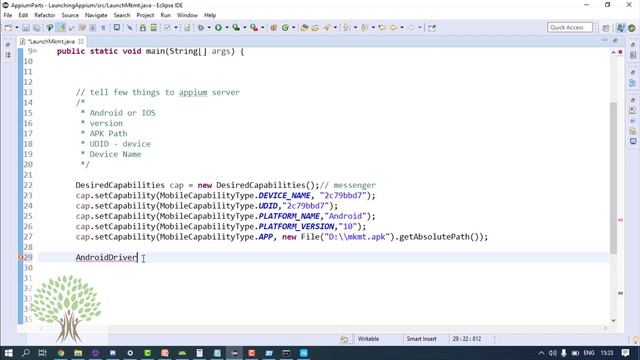Screen dimensions: 640x360
Task: Collapse the main method fold marker on line 9
Action: (35, 51)
